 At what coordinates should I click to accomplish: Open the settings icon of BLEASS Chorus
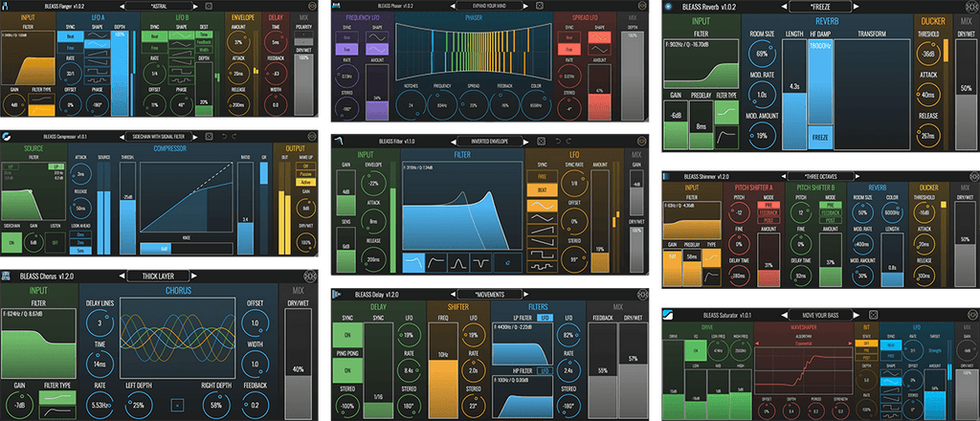point(311,276)
